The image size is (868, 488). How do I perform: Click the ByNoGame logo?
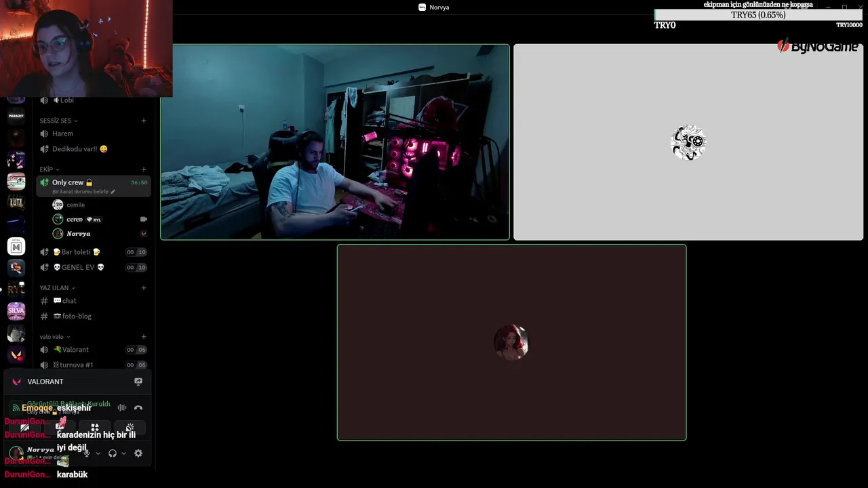(818, 46)
